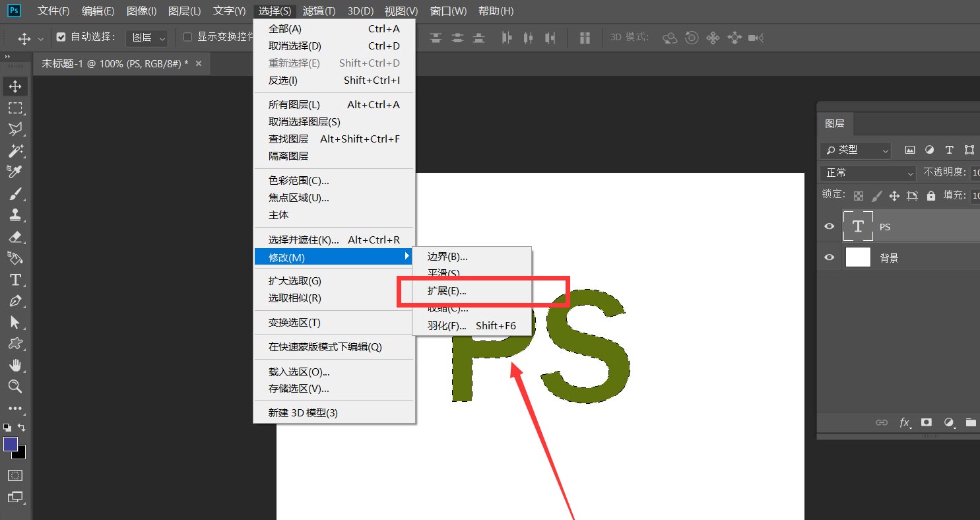Open the fx layer style button
Viewport: 980px width, 520px height.
905,422
